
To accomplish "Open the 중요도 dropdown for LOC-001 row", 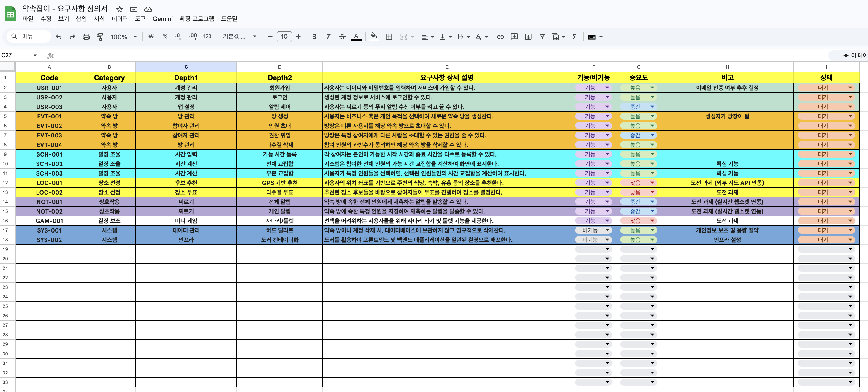I will (652, 183).
